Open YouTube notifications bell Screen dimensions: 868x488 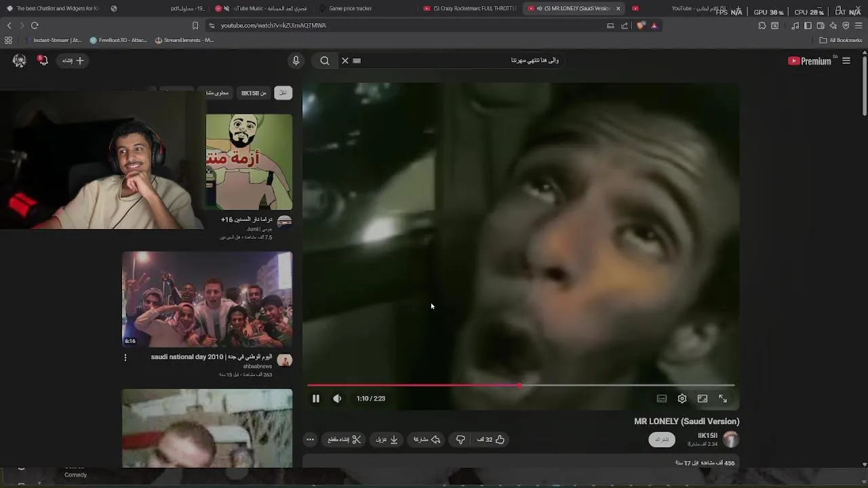click(x=43, y=60)
